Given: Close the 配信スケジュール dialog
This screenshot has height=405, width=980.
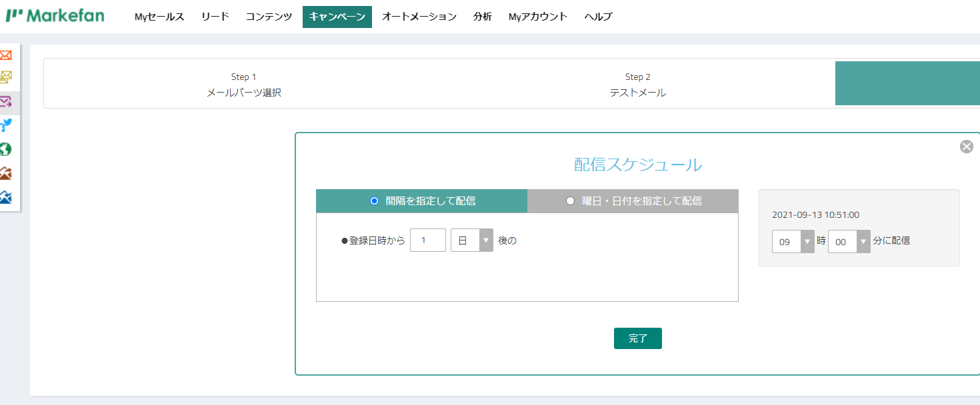Looking at the screenshot, I should click(966, 147).
